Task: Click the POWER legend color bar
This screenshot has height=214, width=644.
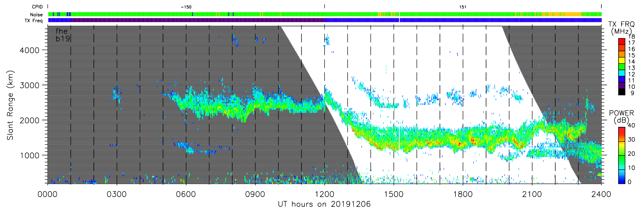Action: point(622,155)
